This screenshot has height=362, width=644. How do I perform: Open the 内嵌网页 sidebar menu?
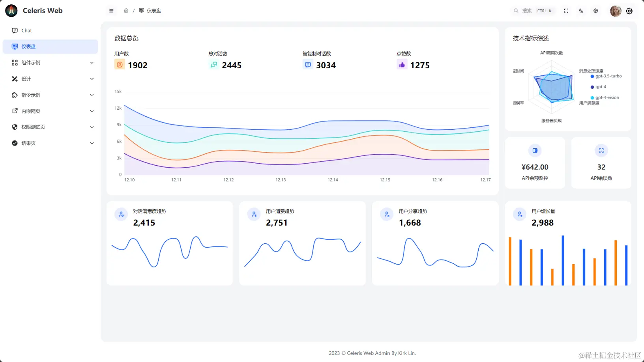click(x=50, y=111)
